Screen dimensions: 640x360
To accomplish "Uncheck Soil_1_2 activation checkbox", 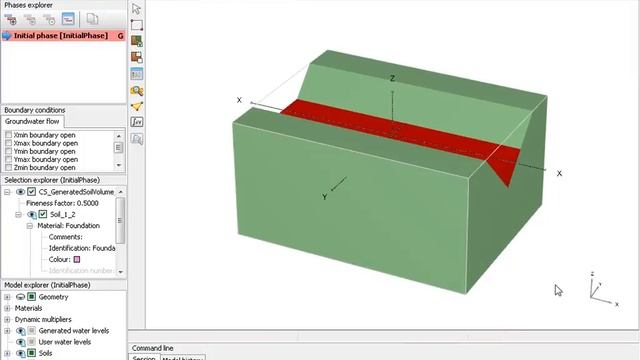I will (x=42, y=214).
